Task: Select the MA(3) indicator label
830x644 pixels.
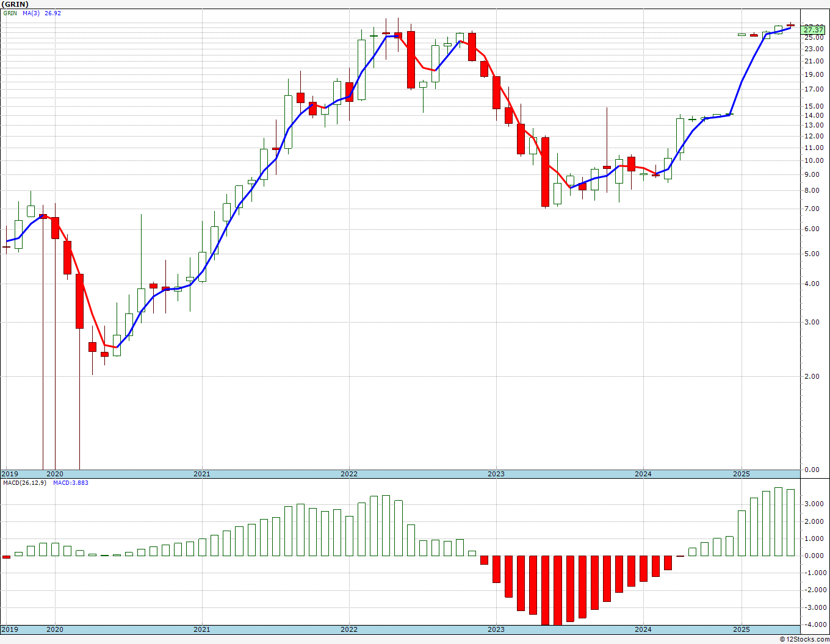Action: pyautogui.click(x=32, y=13)
